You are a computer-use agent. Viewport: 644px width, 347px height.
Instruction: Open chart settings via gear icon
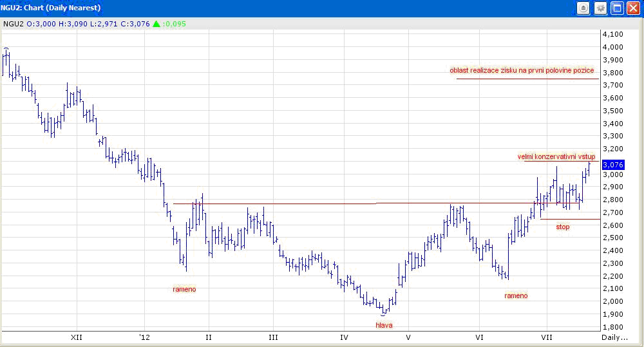pyautogui.click(x=600, y=8)
